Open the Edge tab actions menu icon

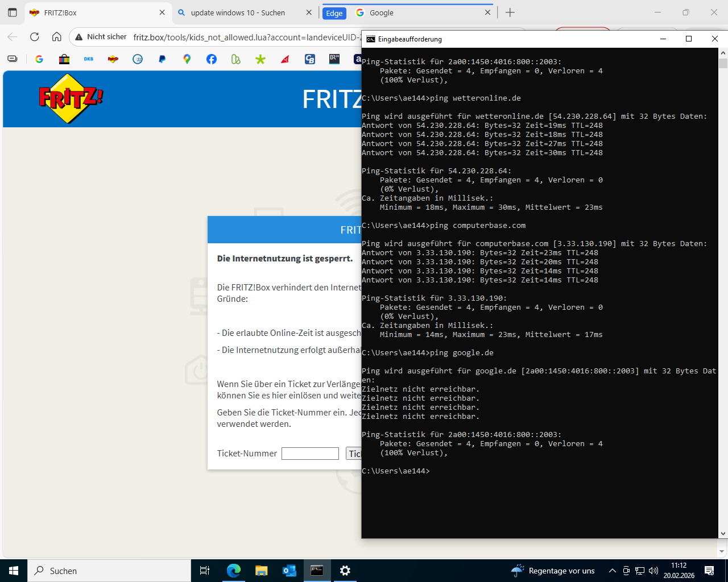point(13,13)
